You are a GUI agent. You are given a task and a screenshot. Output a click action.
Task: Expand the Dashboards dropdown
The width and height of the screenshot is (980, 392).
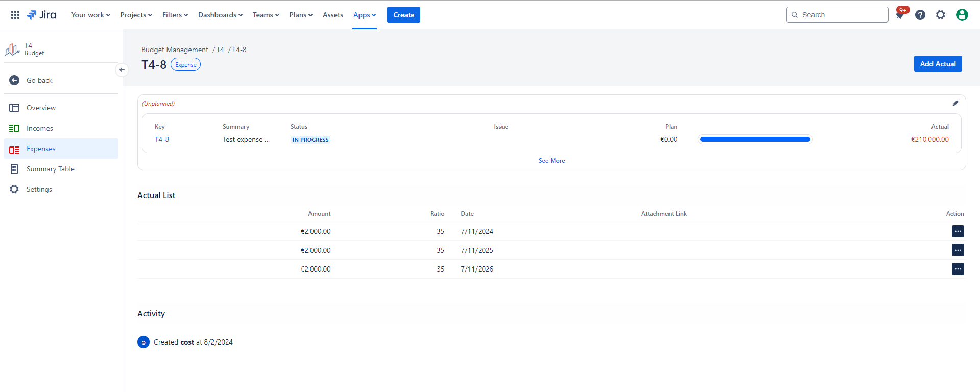(x=221, y=15)
